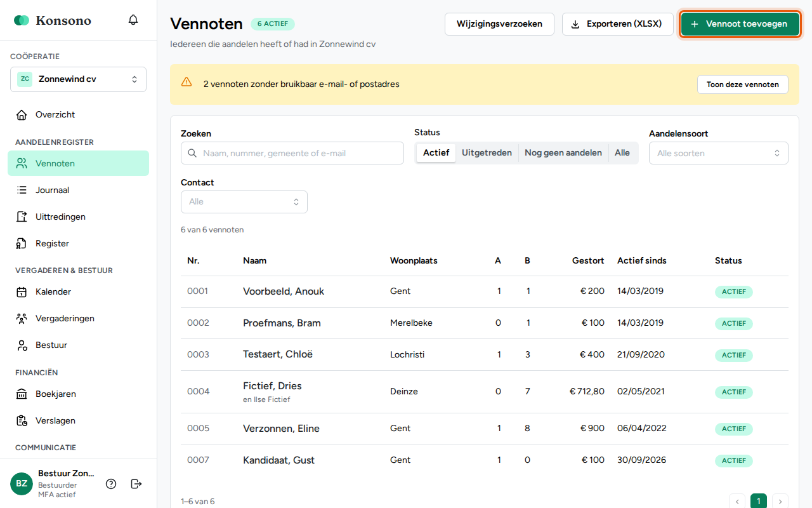Open the Zonnewind cv coöperatie selector
This screenshot has height=508, width=812.
(78, 79)
